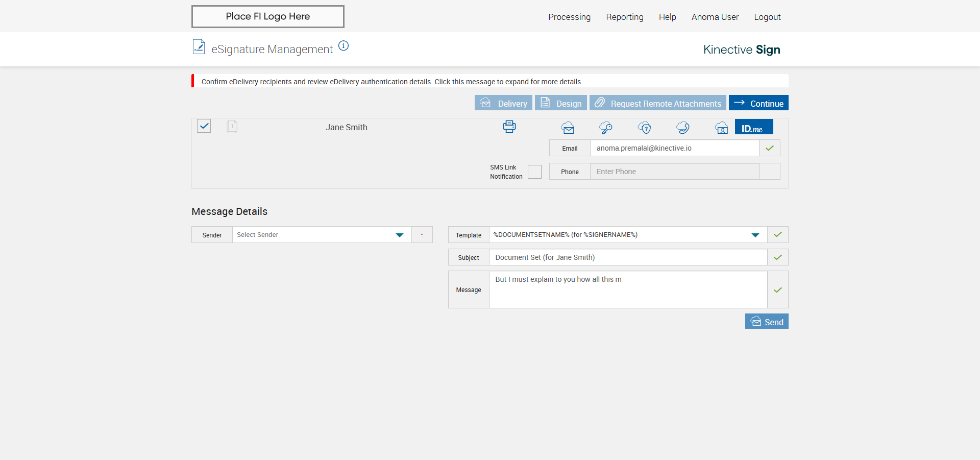
Task: Select the cloud shield question icon
Action: tap(645, 128)
